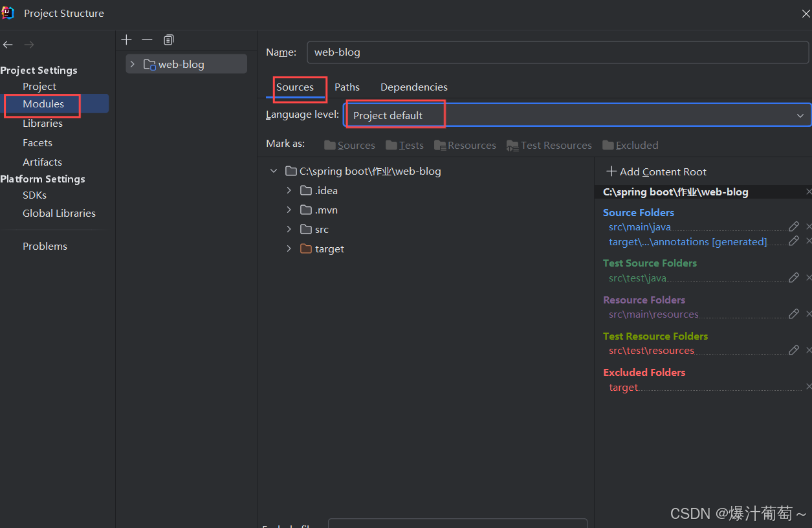Open the Language level dropdown
This screenshot has height=528, width=812.
pos(577,115)
